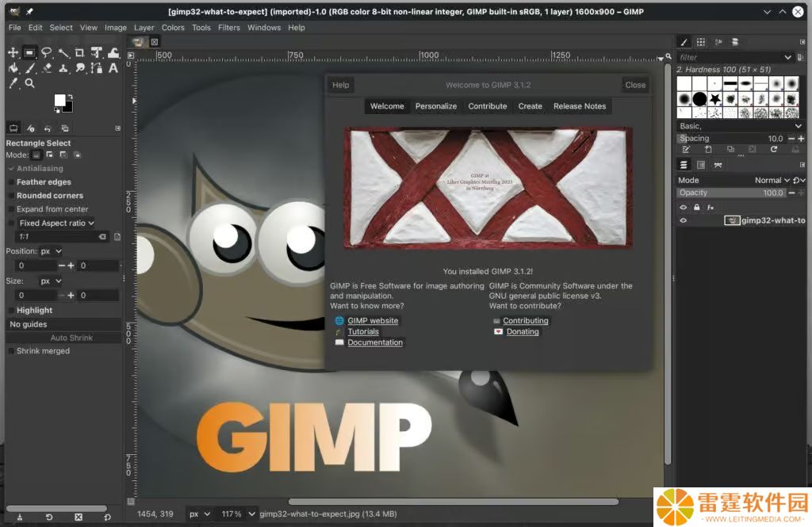Viewport: 812px width, 527px height.
Task: Click restore tool preset icon at bottom
Action: pos(48,517)
